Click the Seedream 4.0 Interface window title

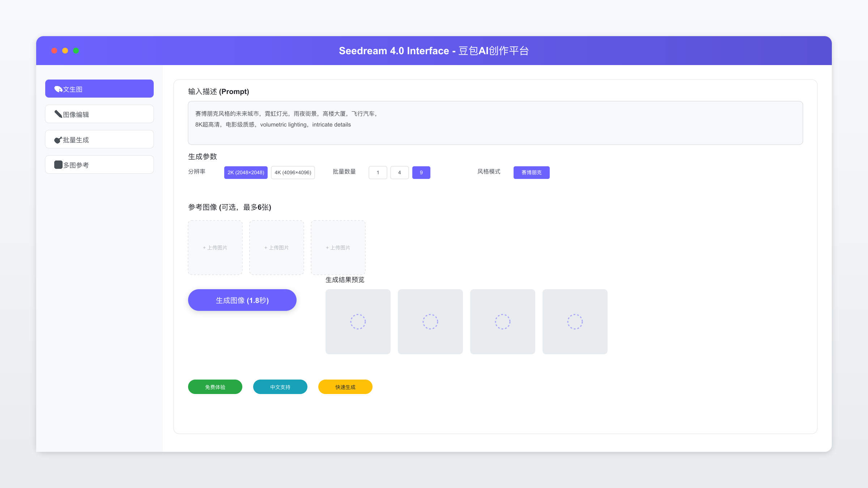(434, 51)
